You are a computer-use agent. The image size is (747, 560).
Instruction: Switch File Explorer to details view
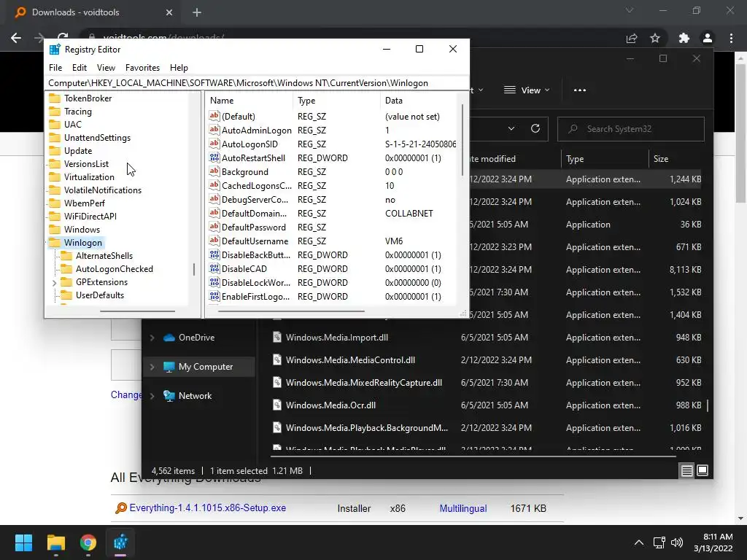point(686,471)
